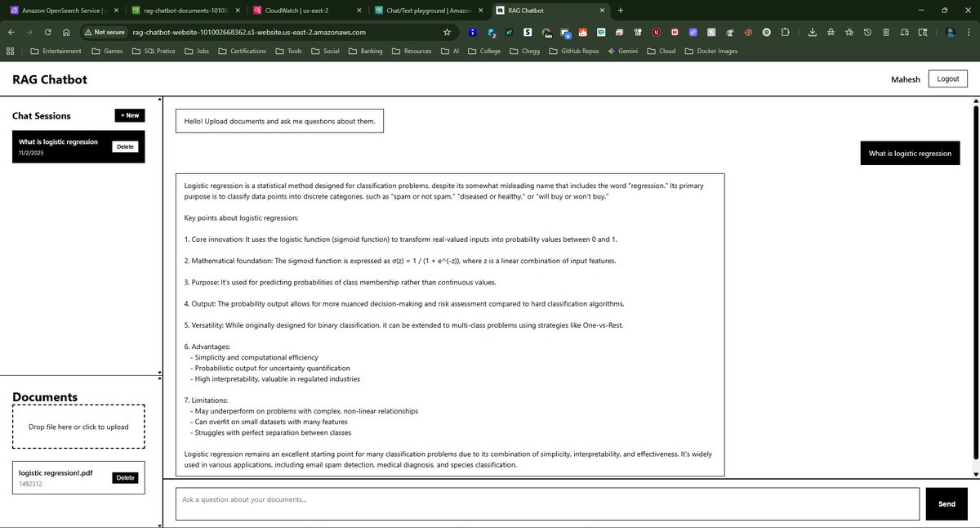This screenshot has height=528, width=980.
Task: Open the Tools bookmarks folder
Action: (288, 51)
